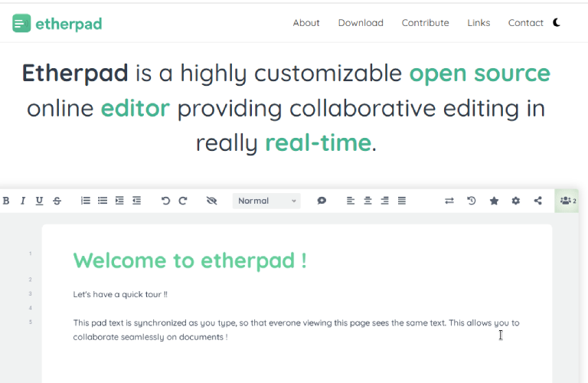Click line number 5 in the gutter
The width and height of the screenshot is (588, 383).
[x=31, y=322]
